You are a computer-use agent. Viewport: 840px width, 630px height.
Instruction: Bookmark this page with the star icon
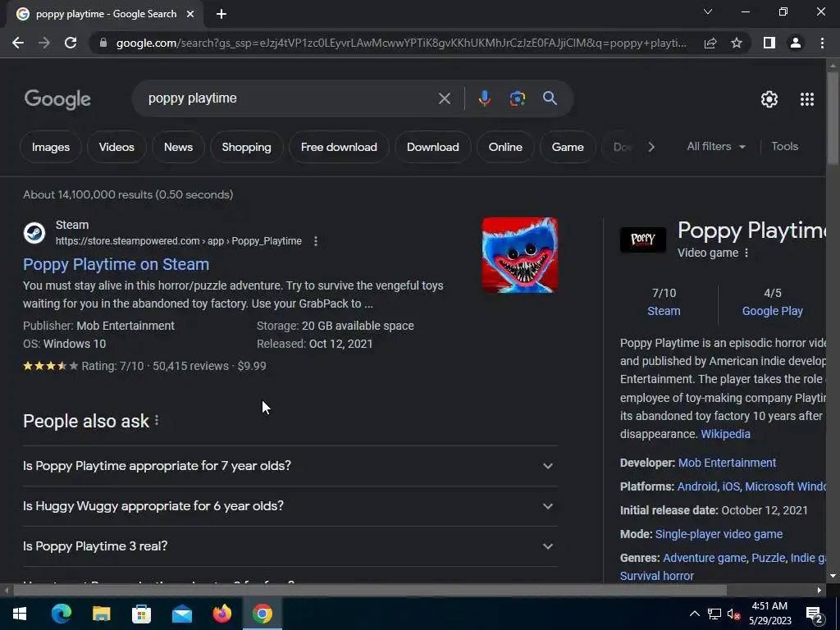pyautogui.click(x=737, y=43)
